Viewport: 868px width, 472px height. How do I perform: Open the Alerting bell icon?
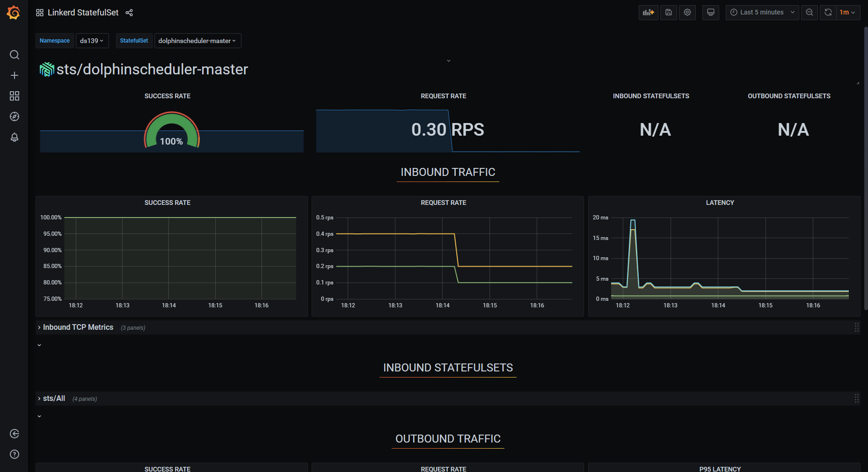pos(15,137)
